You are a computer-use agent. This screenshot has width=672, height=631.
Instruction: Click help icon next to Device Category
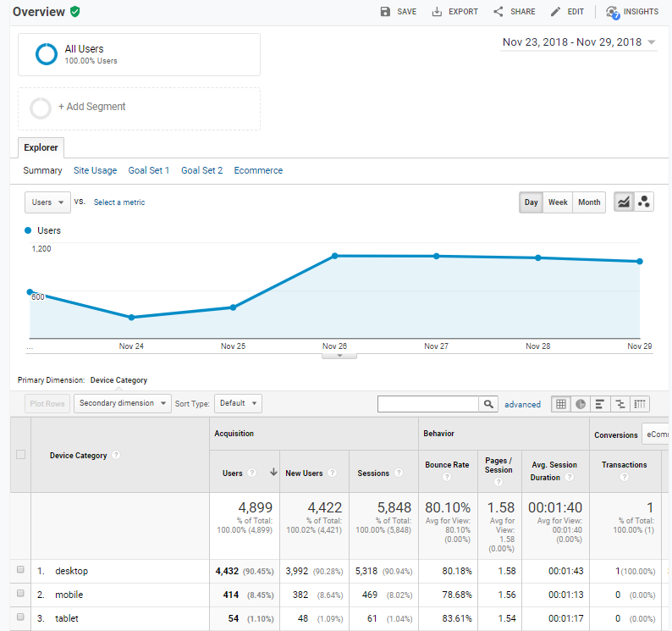pyautogui.click(x=116, y=455)
